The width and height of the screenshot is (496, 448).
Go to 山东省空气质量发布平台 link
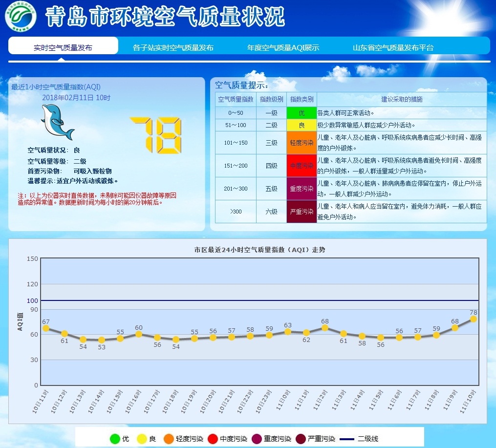click(x=393, y=47)
